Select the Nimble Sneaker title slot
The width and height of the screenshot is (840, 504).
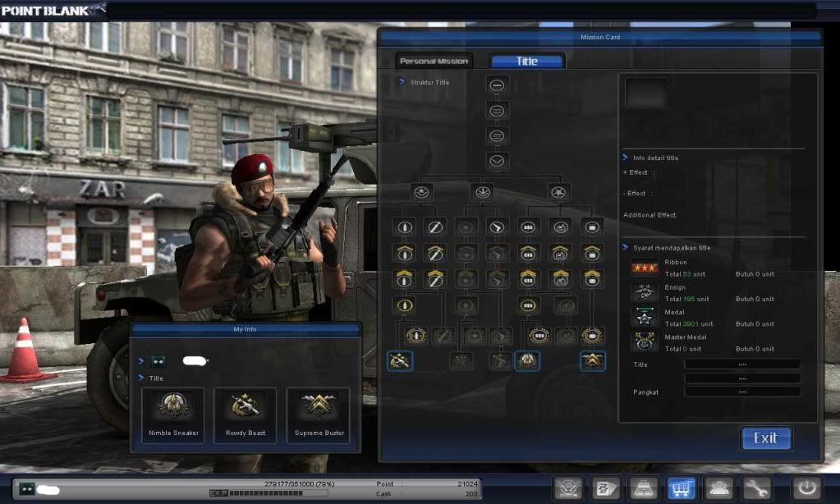pos(173,415)
